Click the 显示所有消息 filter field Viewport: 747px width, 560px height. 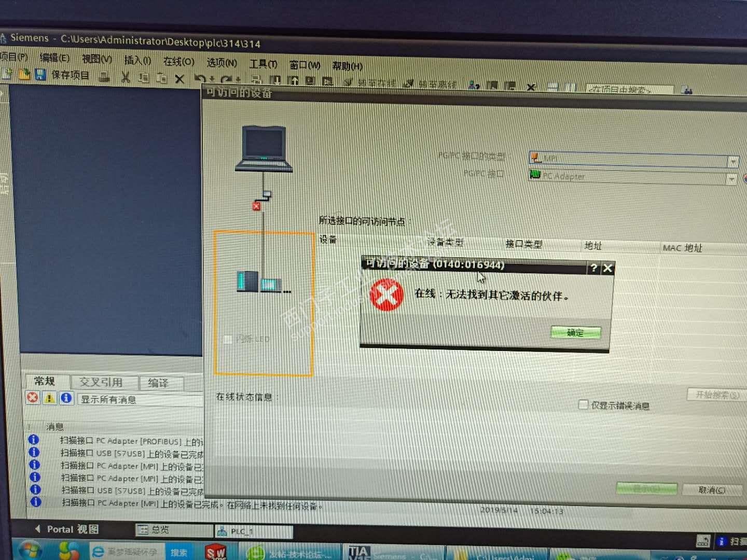click(140, 400)
